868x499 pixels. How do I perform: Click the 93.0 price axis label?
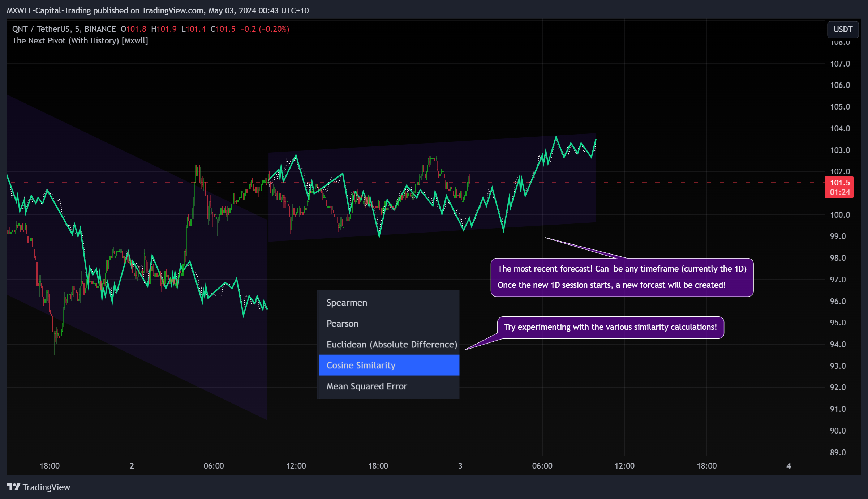838,366
